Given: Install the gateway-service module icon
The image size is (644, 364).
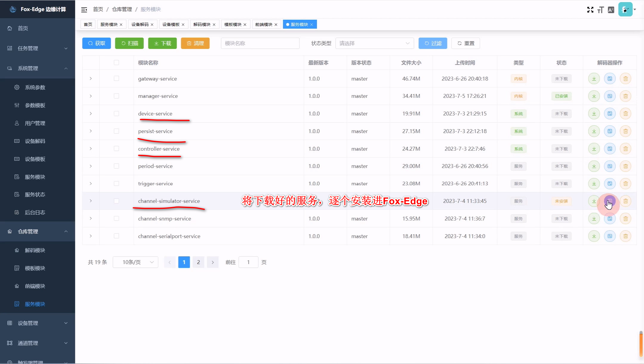Looking at the screenshot, I should click(x=610, y=79).
